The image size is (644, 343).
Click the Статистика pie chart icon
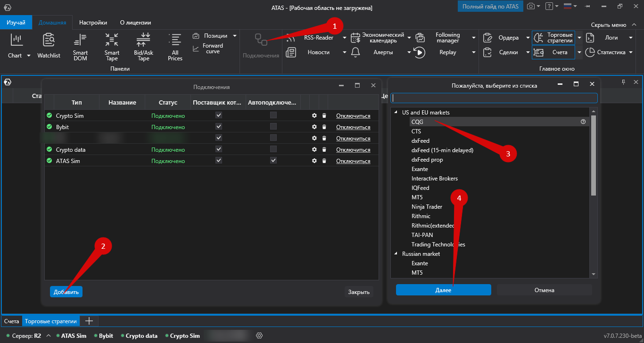[x=590, y=52]
